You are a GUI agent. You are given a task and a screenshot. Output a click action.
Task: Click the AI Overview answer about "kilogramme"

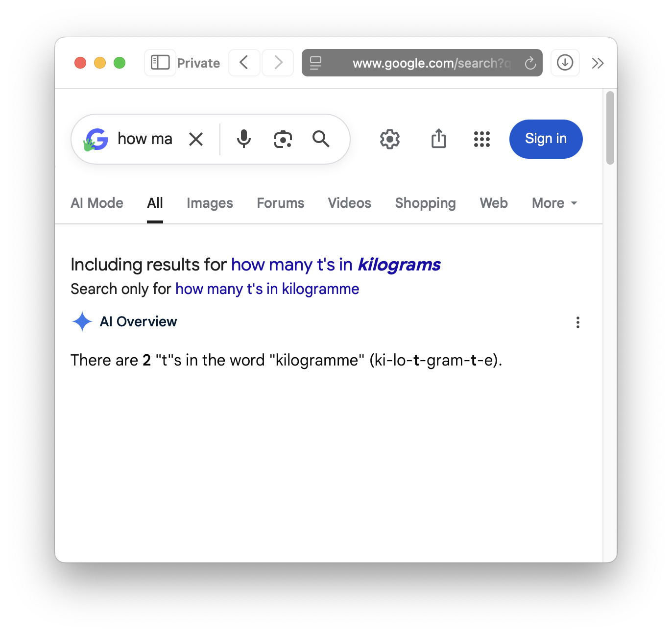coord(287,360)
